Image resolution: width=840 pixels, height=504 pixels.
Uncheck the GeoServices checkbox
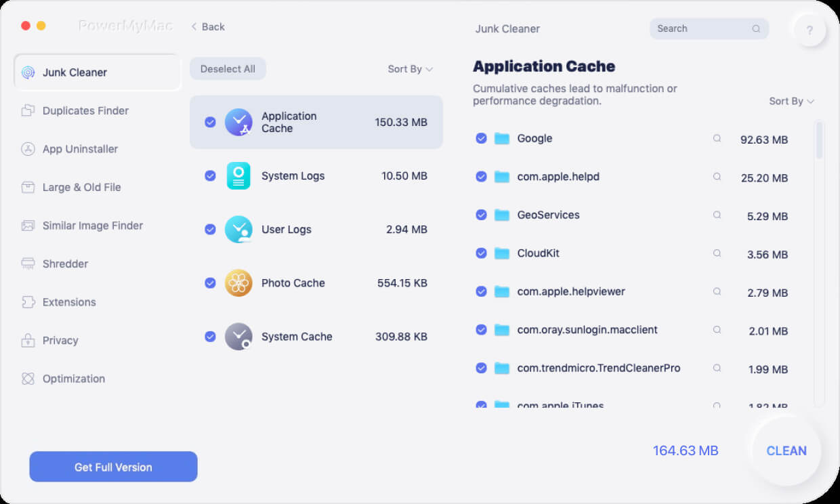(x=481, y=215)
